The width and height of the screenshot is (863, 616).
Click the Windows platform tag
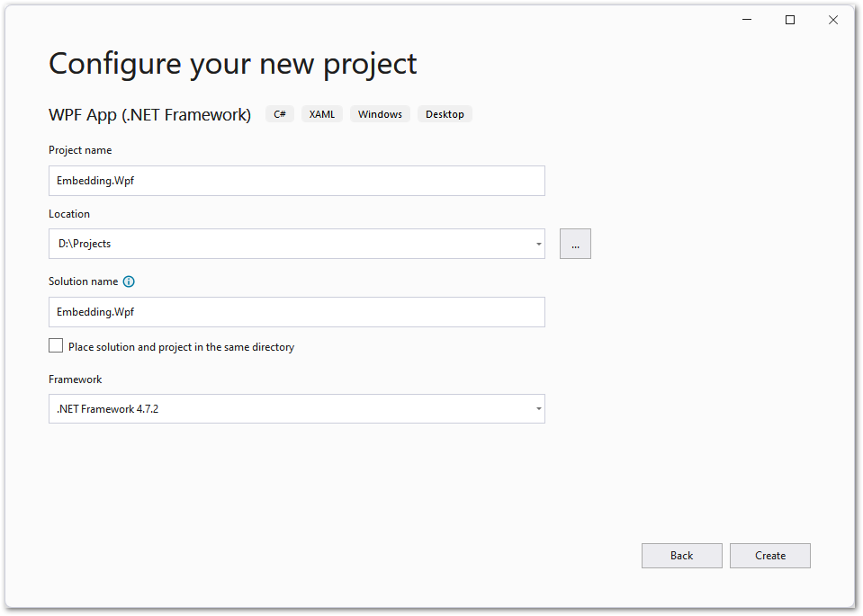click(x=380, y=113)
